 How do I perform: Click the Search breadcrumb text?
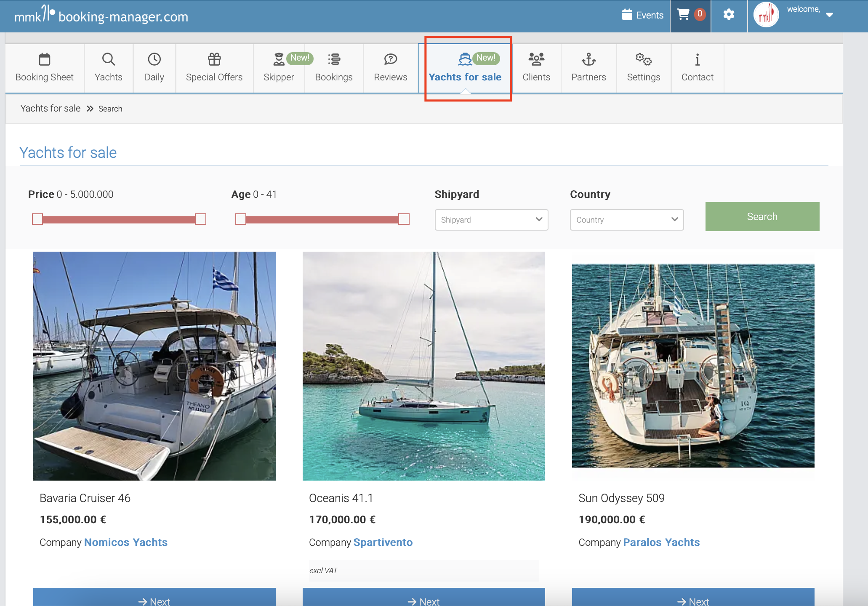(110, 109)
